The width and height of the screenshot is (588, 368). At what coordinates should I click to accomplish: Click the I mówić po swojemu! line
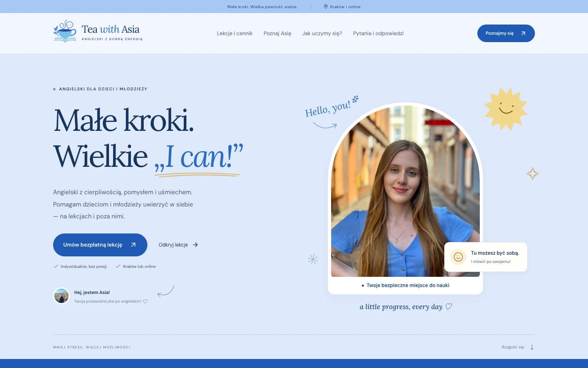491,262
